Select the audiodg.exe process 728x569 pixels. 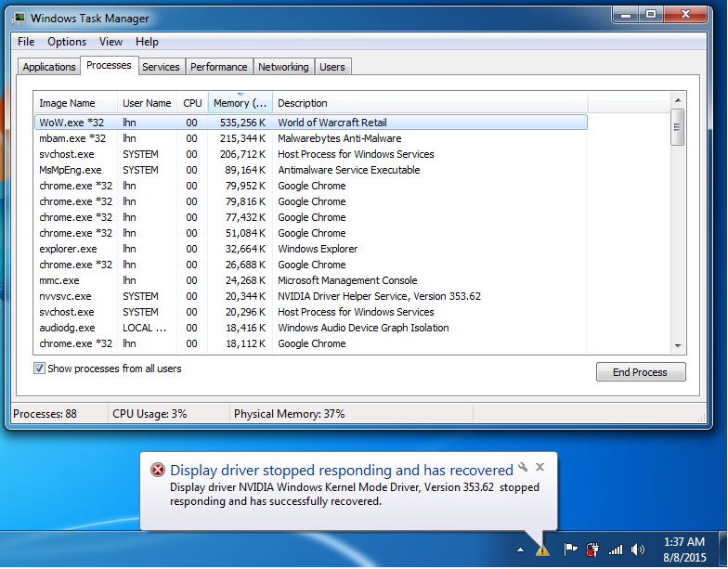tap(310, 328)
